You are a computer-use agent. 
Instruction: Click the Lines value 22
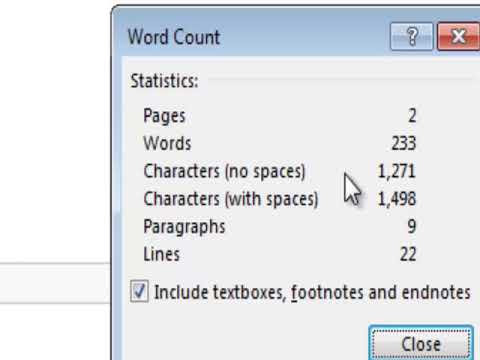(x=408, y=254)
